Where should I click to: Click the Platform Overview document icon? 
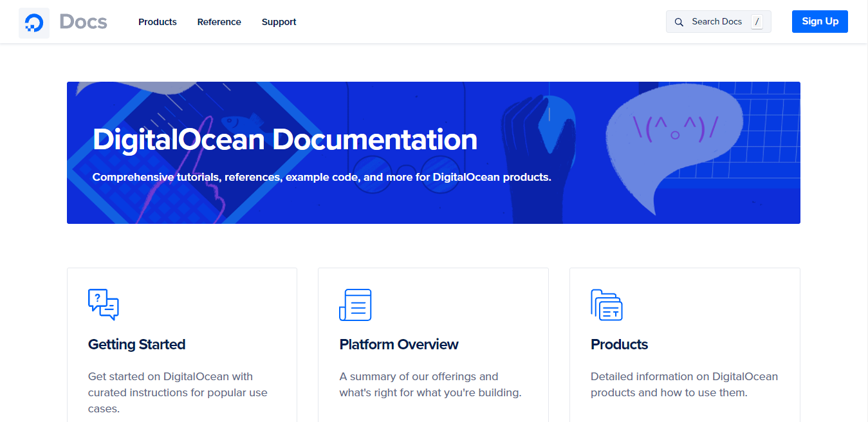(x=355, y=305)
